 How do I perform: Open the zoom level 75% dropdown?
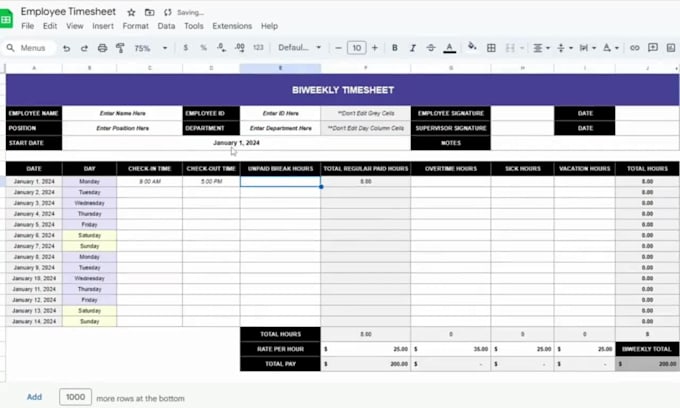pos(150,48)
